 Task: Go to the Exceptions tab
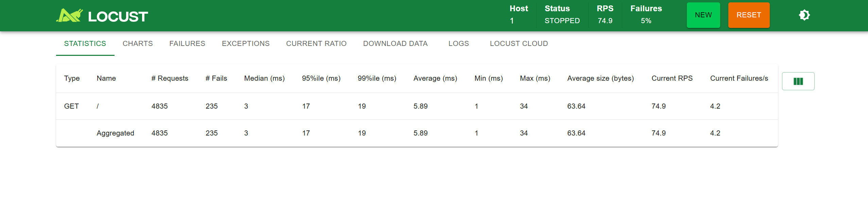point(245,44)
